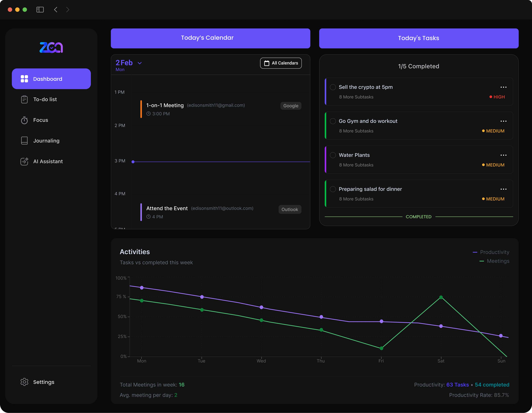Image resolution: width=532 pixels, height=413 pixels.
Task: Click MEDIUM priority on Water Plants
Action: coord(493,165)
